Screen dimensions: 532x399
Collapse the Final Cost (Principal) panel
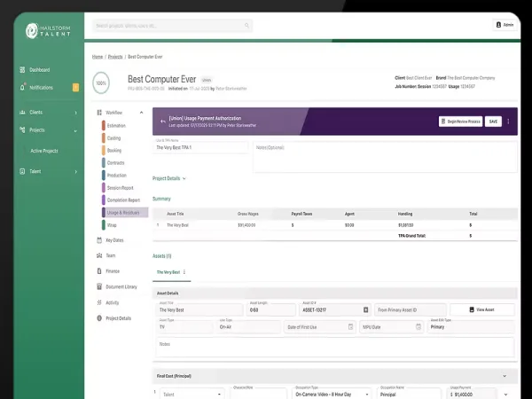(x=505, y=376)
